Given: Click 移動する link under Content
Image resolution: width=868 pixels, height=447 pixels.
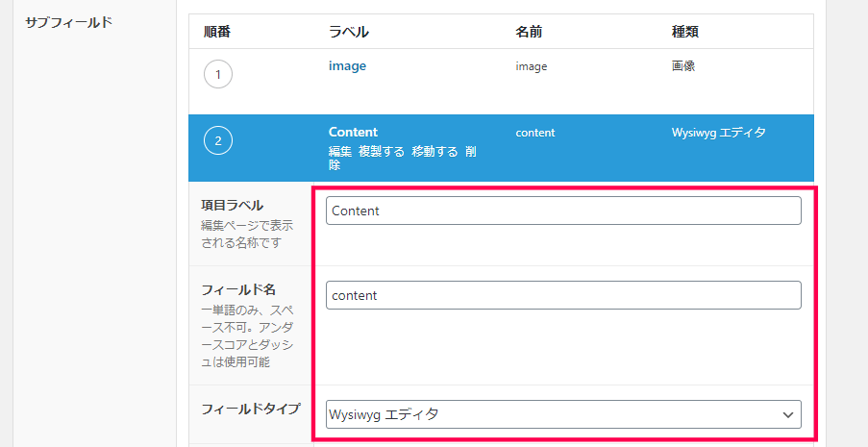Looking at the screenshot, I should pyautogui.click(x=434, y=151).
